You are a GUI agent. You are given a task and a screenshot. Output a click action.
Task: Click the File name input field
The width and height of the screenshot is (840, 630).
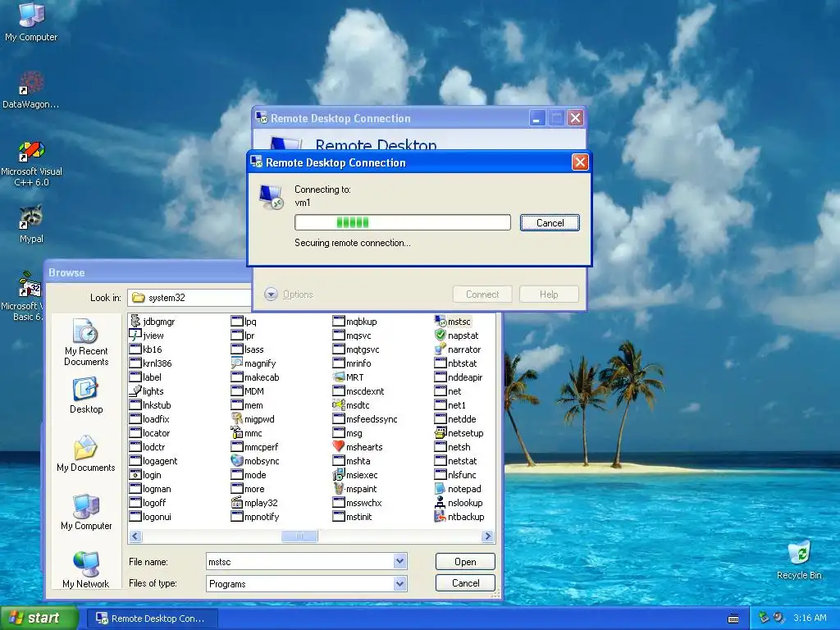(x=300, y=561)
